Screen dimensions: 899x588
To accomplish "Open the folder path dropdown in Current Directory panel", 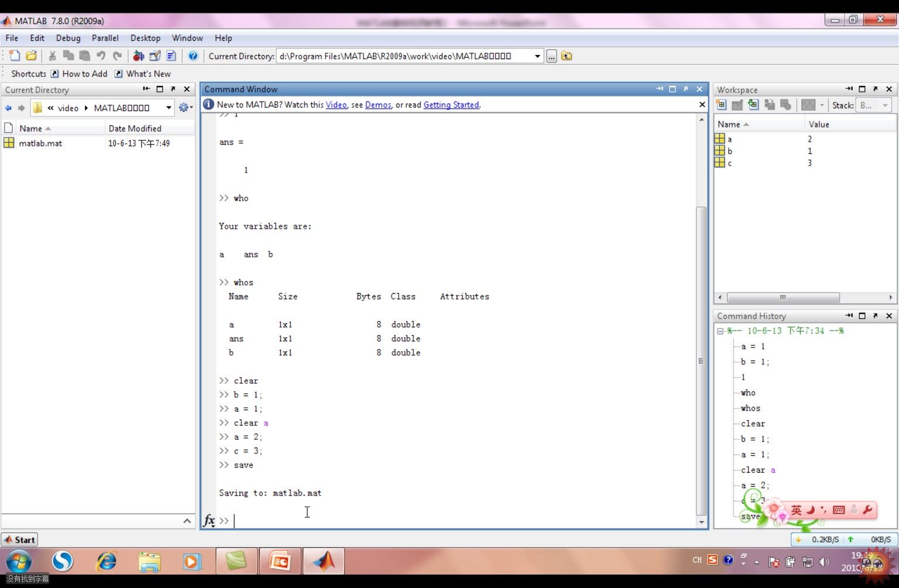I will (169, 108).
